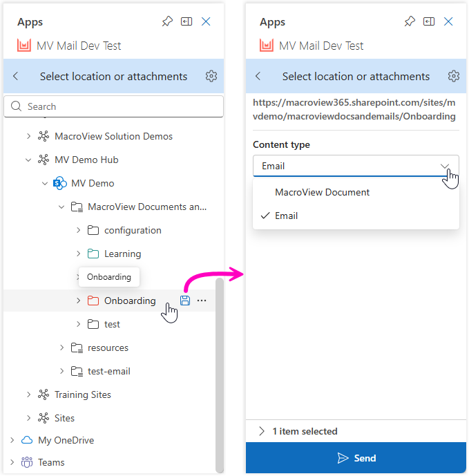Choose MacroView Document content type
469x476 pixels.
pos(356,192)
